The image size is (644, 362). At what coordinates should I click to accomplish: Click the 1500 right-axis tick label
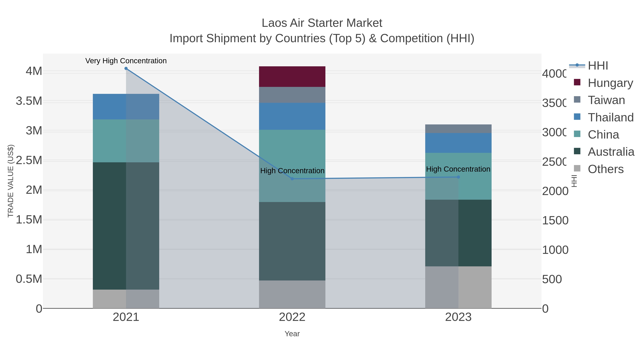555,221
